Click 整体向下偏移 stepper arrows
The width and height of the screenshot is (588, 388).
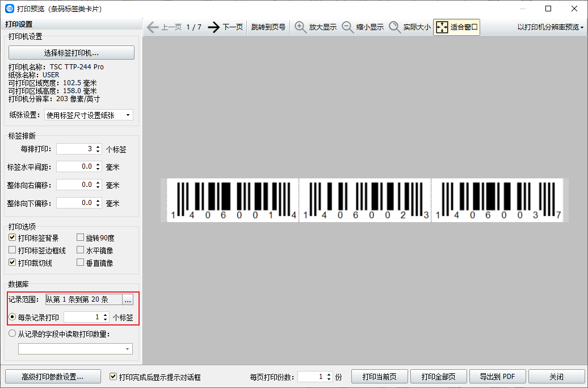coord(98,203)
